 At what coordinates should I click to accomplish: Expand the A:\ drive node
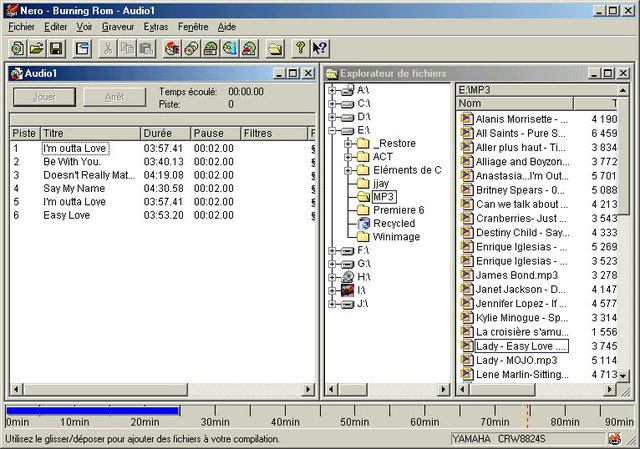coord(332,90)
